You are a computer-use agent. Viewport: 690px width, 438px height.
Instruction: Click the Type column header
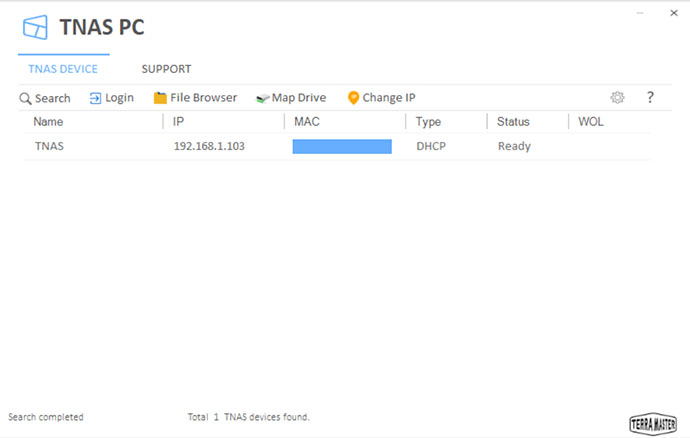(428, 122)
